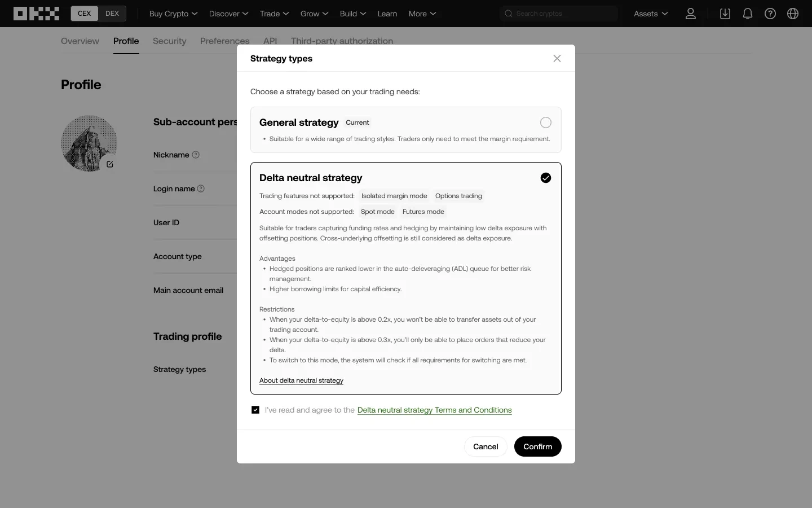Click the OKX logo
Viewport: 812px width, 508px height.
coord(36,14)
